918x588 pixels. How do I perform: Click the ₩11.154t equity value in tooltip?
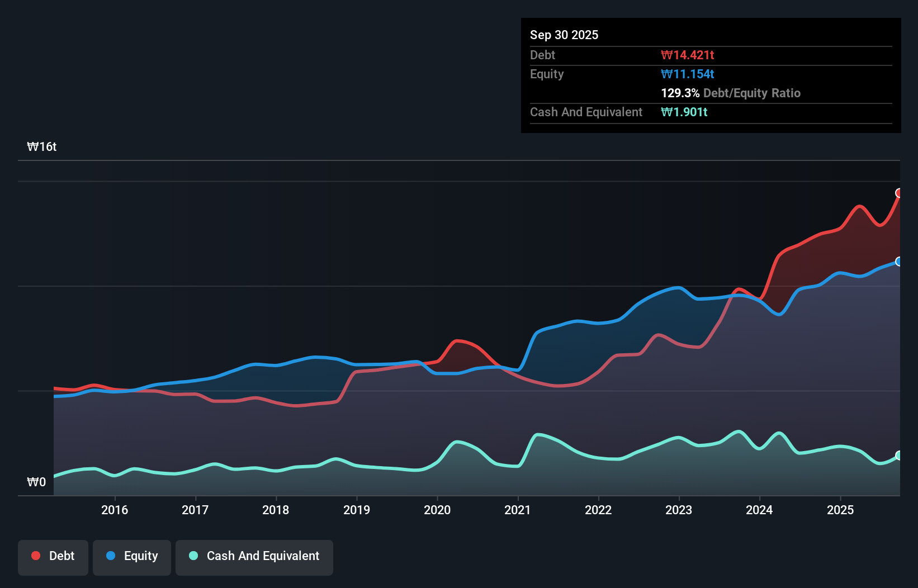coord(688,74)
